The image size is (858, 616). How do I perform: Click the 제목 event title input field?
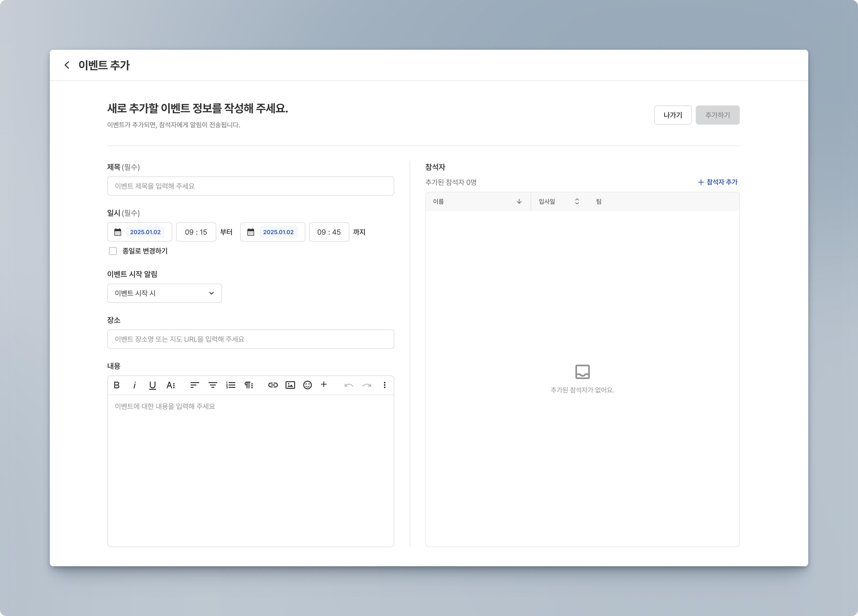point(251,186)
